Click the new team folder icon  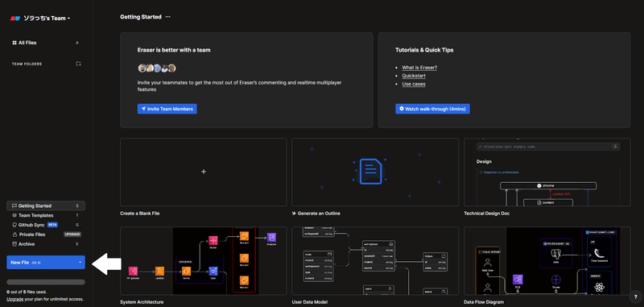78,64
